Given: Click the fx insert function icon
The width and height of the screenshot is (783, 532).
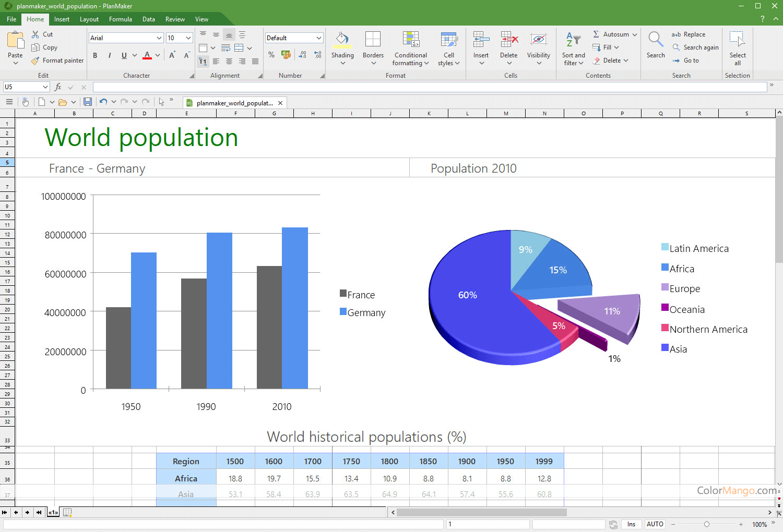Looking at the screenshot, I should pyautogui.click(x=58, y=87).
